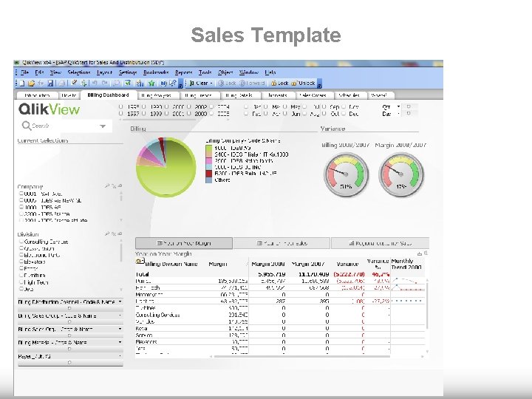Check the Elevators division checkbox
The height and width of the screenshot is (399, 532).
(x=21, y=262)
